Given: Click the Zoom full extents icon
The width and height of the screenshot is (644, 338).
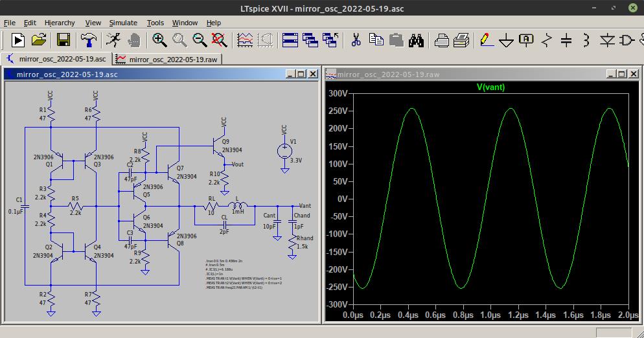Looking at the screenshot, I should 220,40.
